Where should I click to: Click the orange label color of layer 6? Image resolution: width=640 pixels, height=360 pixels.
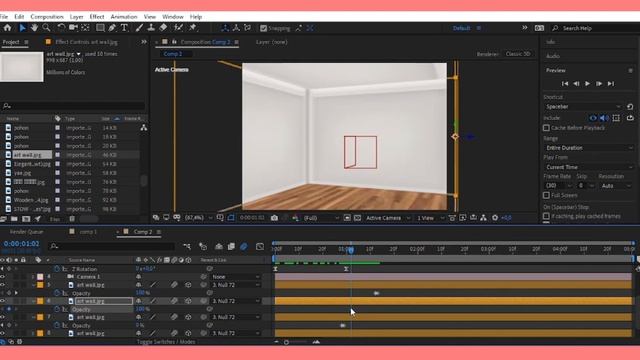coord(40,301)
